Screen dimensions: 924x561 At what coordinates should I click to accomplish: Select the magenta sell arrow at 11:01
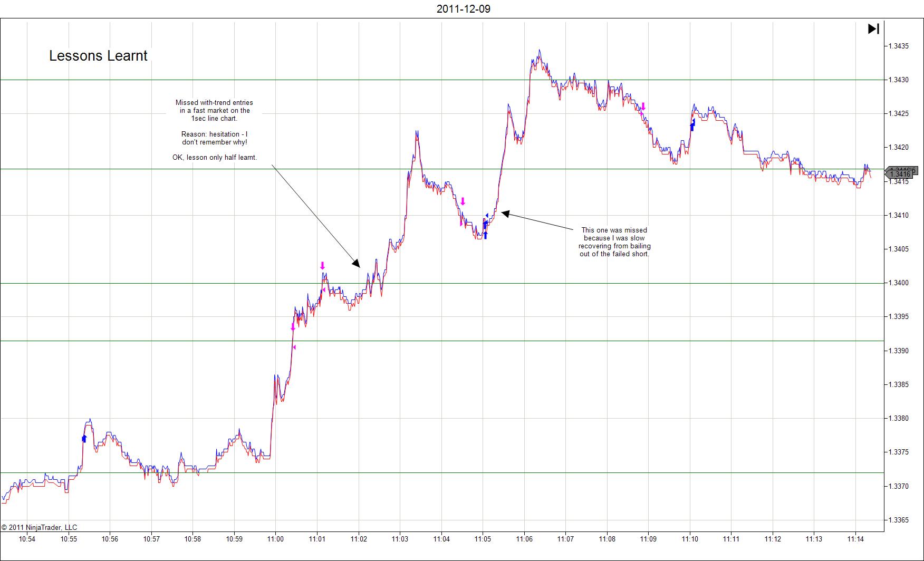pyautogui.click(x=322, y=266)
